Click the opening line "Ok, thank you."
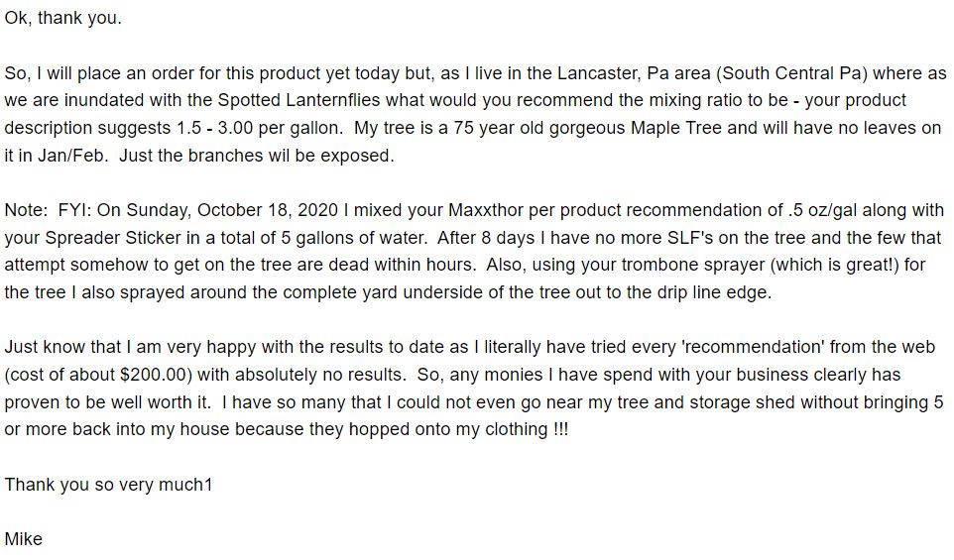Image resolution: width=954 pixels, height=560 pixels. [x=62, y=18]
